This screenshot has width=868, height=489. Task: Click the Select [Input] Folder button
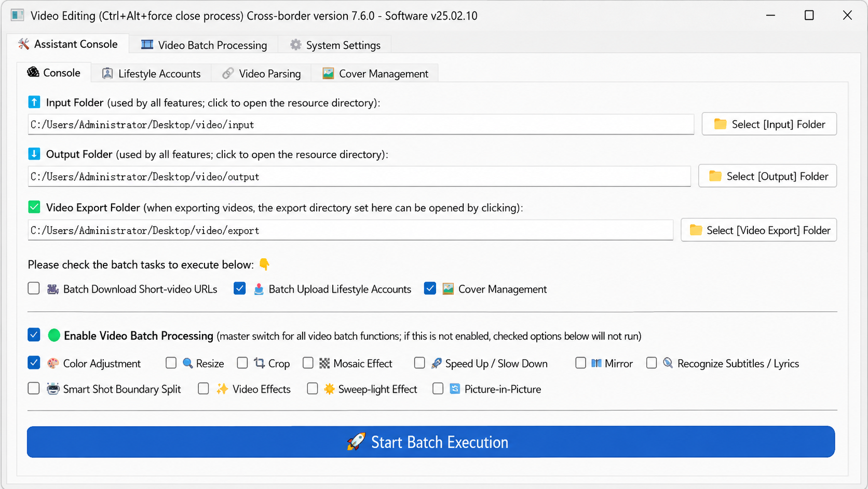coord(769,124)
